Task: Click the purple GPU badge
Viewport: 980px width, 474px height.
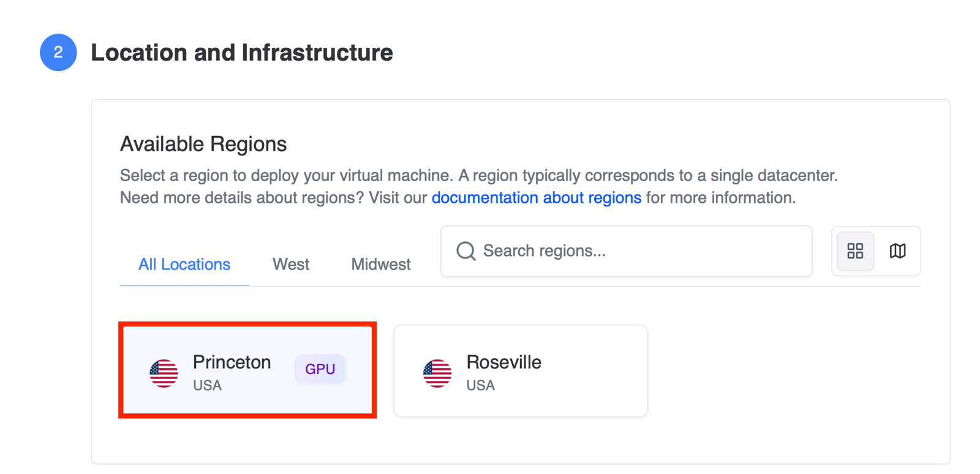Action: coord(320,369)
